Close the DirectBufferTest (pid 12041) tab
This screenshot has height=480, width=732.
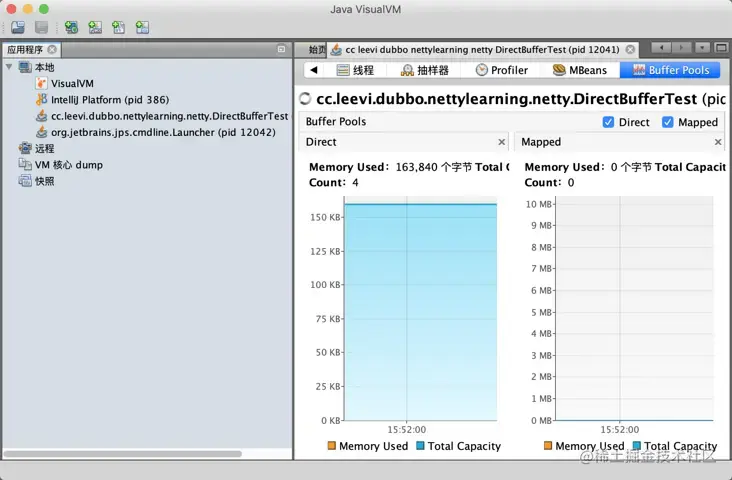pos(630,49)
